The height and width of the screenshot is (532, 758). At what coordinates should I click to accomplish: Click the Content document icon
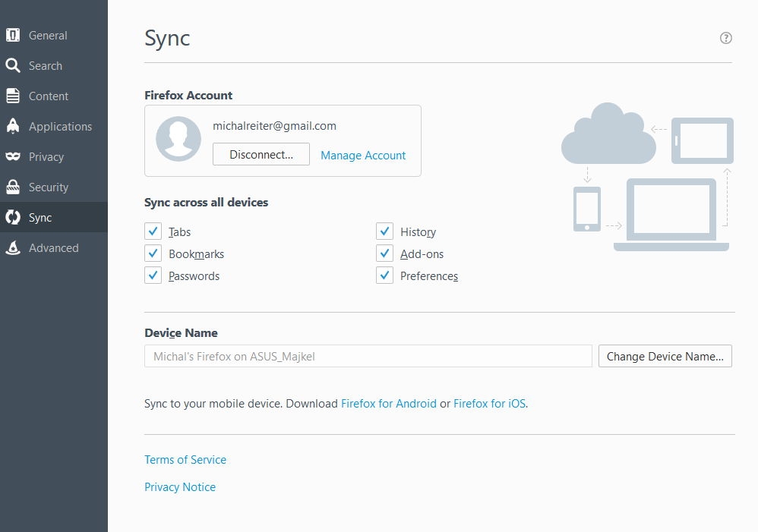click(13, 96)
